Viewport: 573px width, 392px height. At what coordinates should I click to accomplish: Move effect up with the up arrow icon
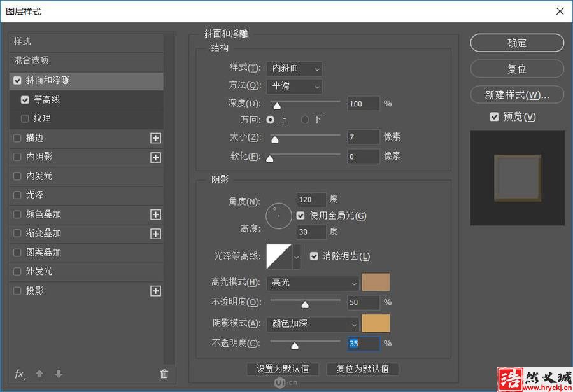pos(39,374)
